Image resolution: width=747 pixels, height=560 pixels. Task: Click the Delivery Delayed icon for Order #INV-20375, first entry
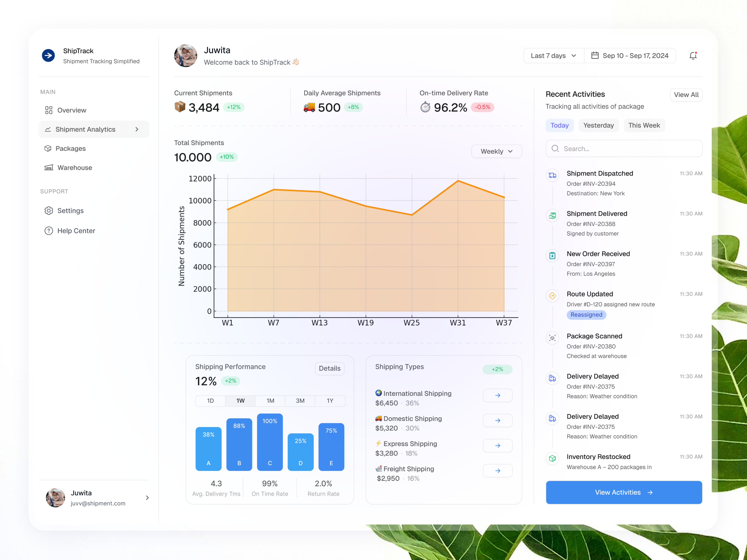coord(552,378)
